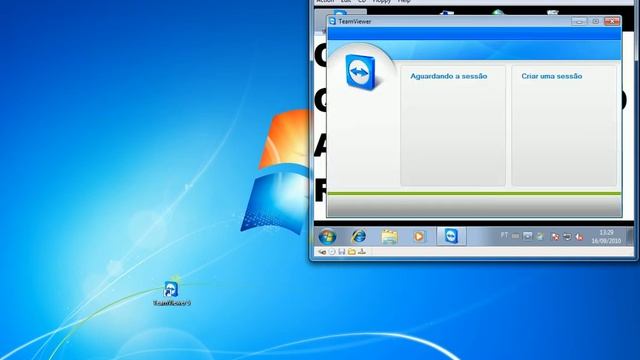Select the 'Criar uma sessão' panel heading
The width and height of the screenshot is (640, 360).
click(552, 76)
